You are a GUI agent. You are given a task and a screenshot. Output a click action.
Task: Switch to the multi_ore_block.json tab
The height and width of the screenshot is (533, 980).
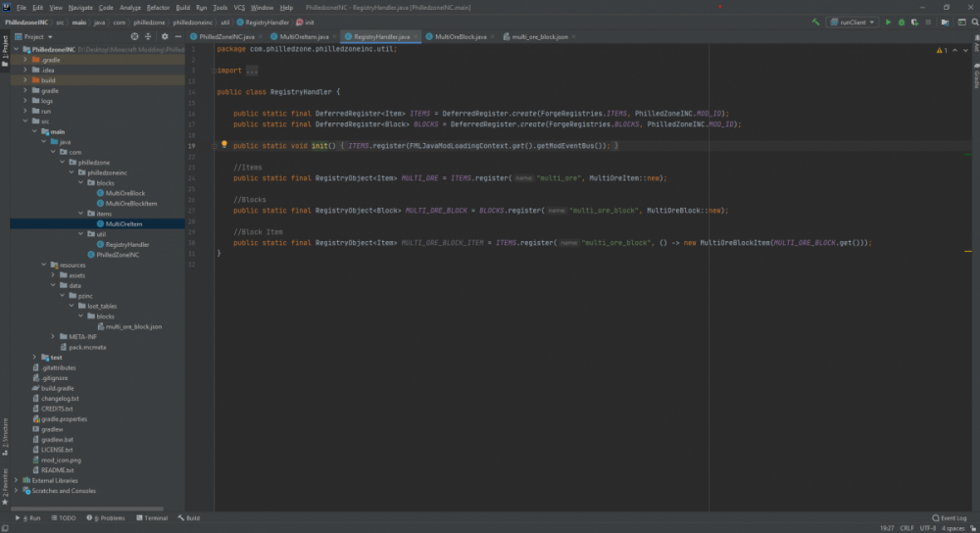point(539,37)
